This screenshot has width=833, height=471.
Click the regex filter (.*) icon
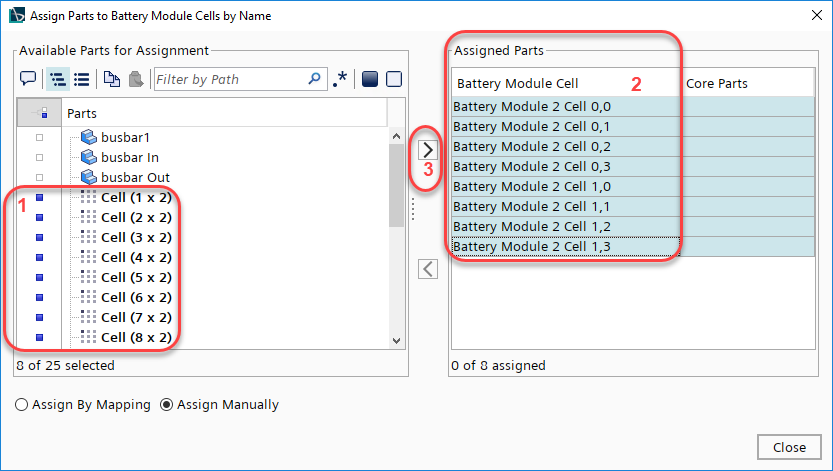point(341,79)
